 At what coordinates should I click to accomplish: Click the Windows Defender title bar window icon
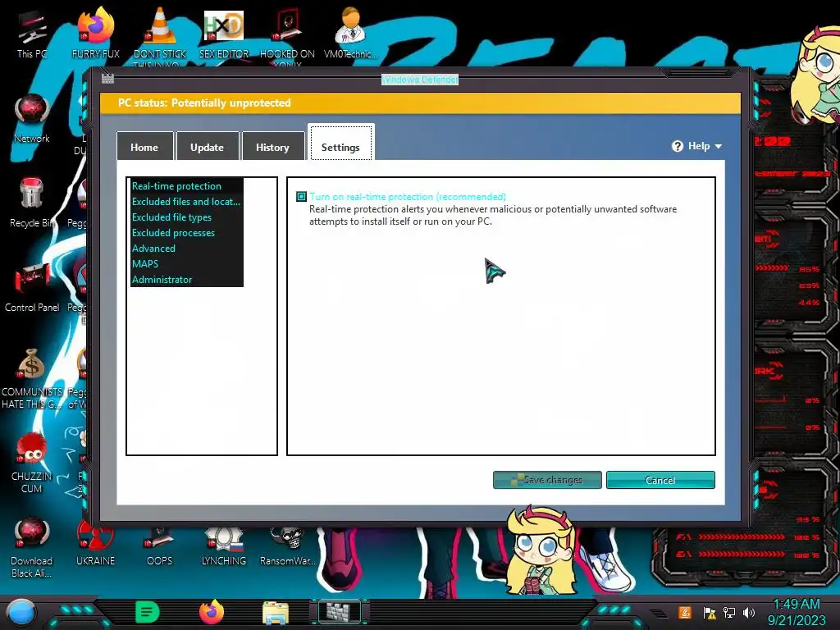click(107, 79)
